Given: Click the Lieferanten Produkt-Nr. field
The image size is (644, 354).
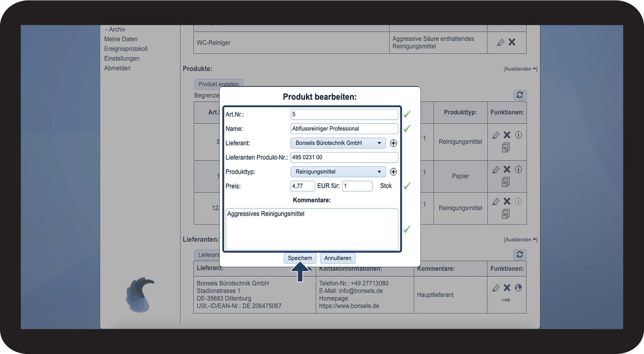Looking at the screenshot, I should [344, 157].
